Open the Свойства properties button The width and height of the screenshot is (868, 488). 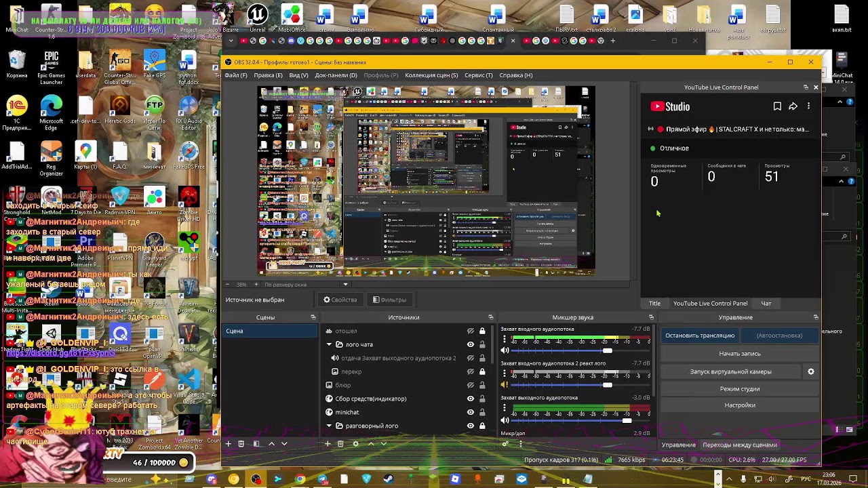click(x=340, y=300)
